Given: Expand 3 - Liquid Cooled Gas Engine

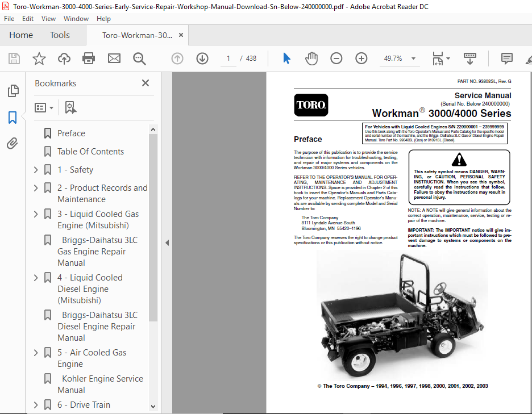Looking at the screenshot, I should (x=36, y=214).
